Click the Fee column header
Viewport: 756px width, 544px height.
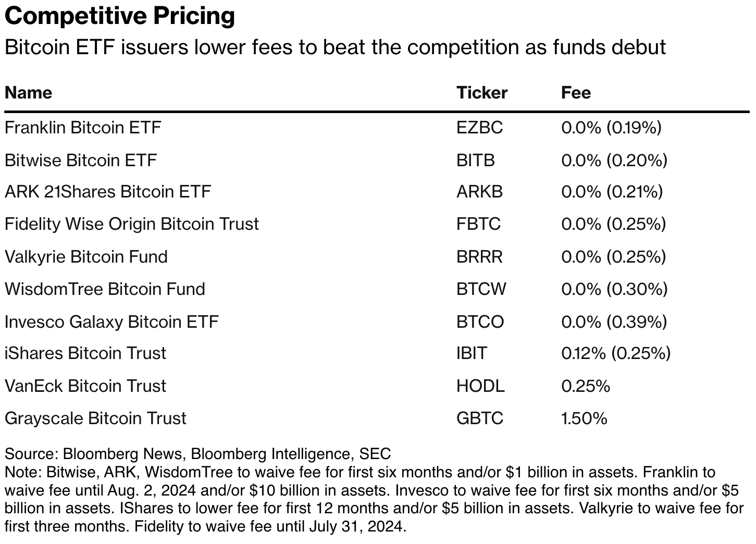click(576, 93)
